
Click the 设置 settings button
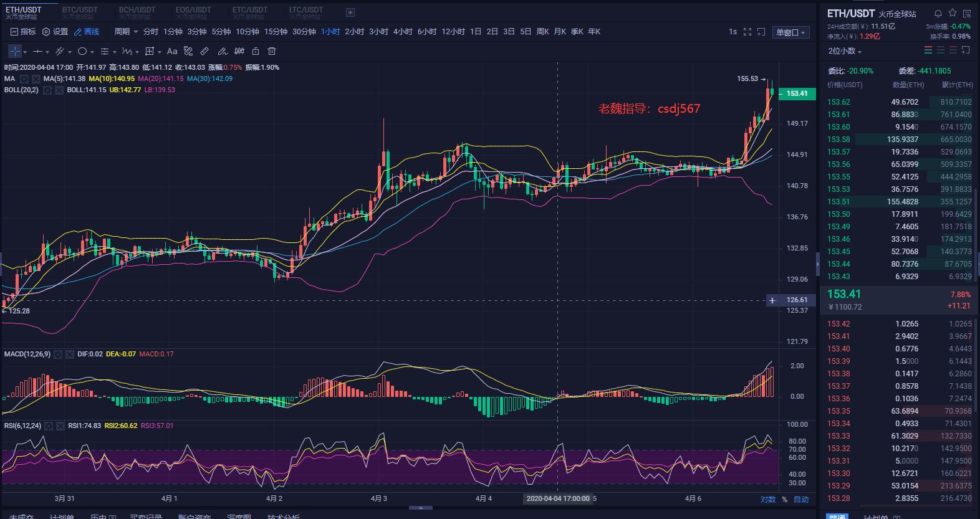55,32
